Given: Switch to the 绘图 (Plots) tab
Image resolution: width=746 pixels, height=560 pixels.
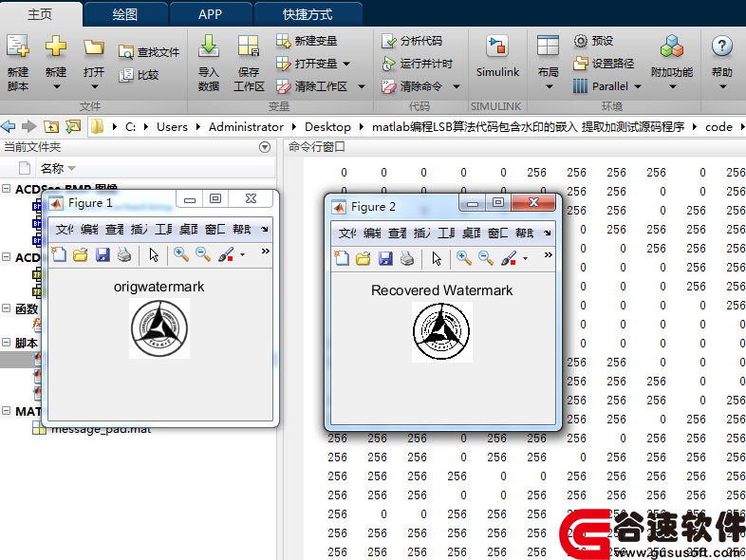Looking at the screenshot, I should (125, 15).
